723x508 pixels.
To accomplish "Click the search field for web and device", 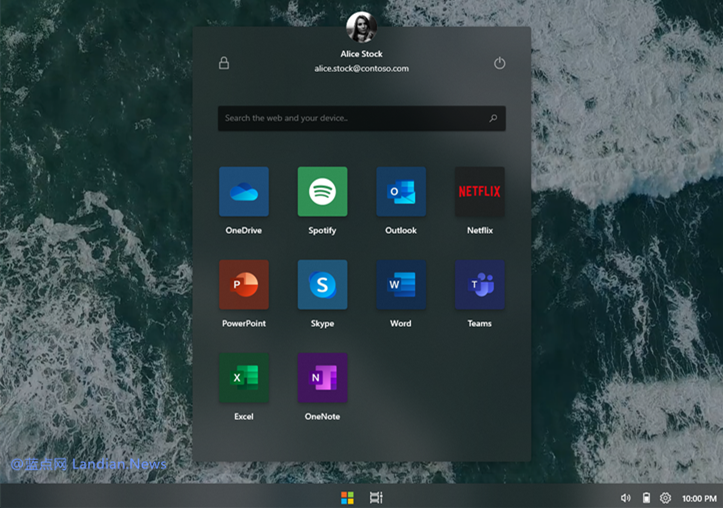I will click(350, 118).
